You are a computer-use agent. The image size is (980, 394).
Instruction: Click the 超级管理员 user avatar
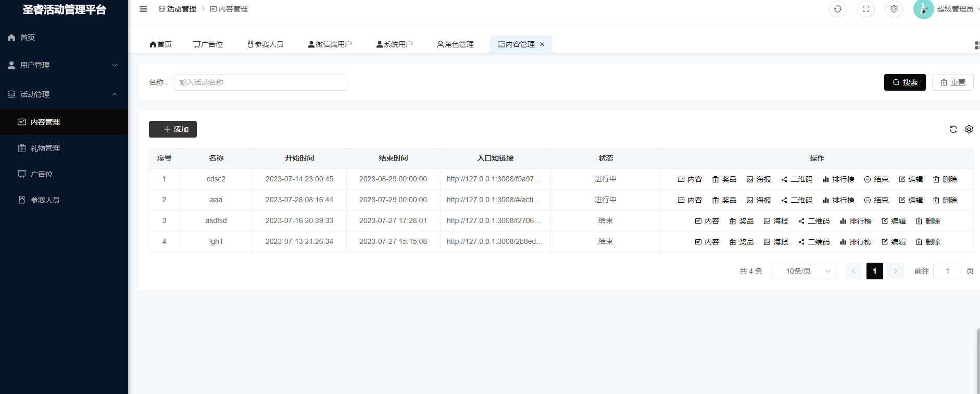click(x=923, y=9)
